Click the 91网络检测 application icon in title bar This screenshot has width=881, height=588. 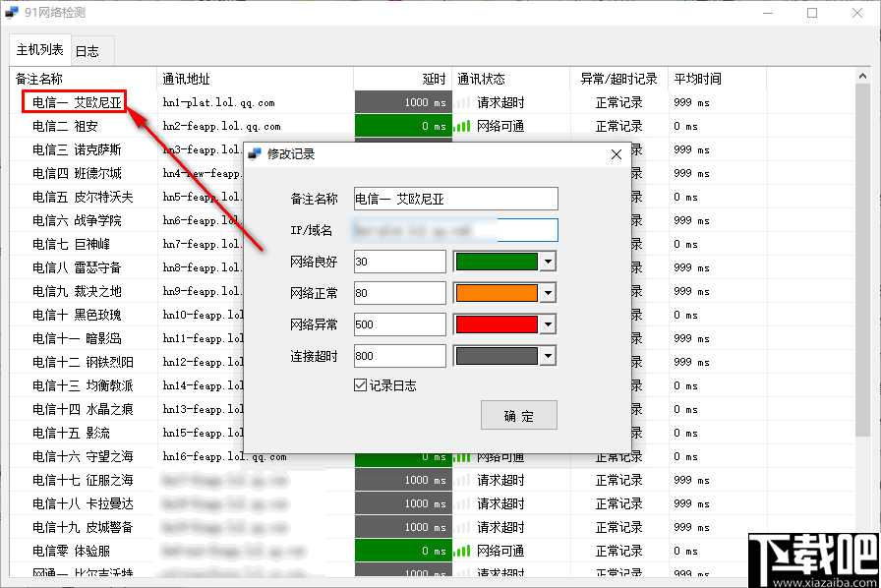click(14, 12)
